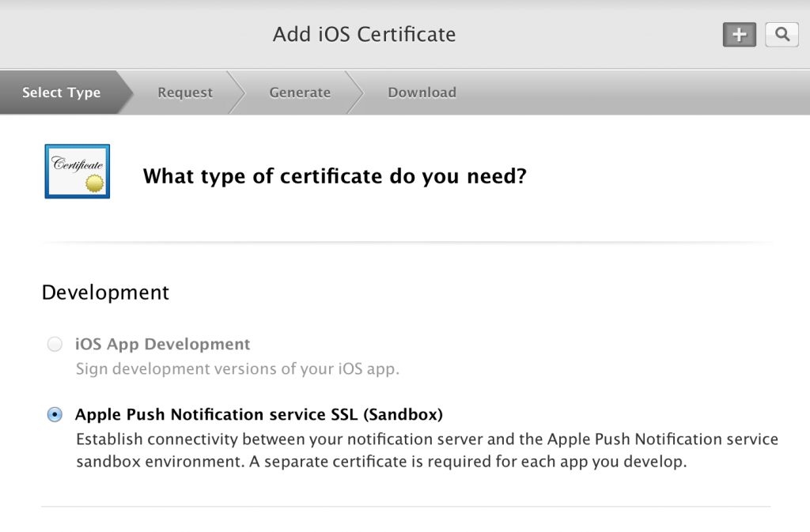Choose Apple Push Notification service SSL (Sandbox) radio
This screenshot has width=810, height=532.
tap(55, 414)
